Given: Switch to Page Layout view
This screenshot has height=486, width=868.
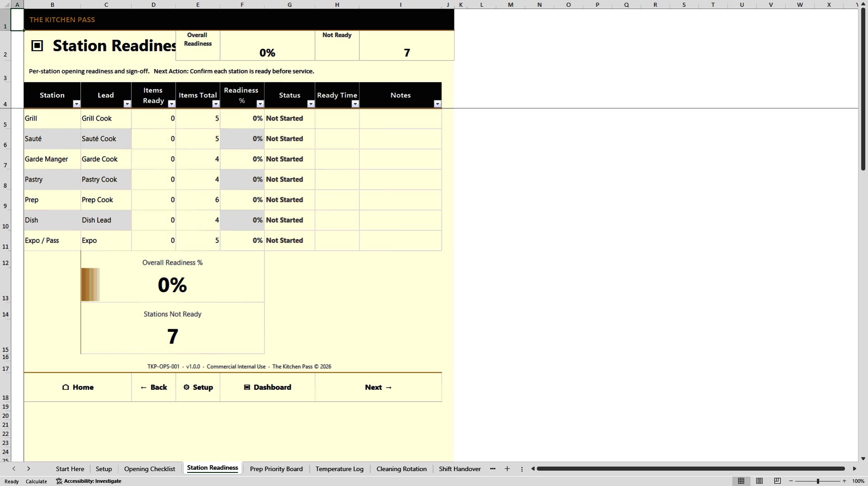Looking at the screenshot, I should 759,481.
